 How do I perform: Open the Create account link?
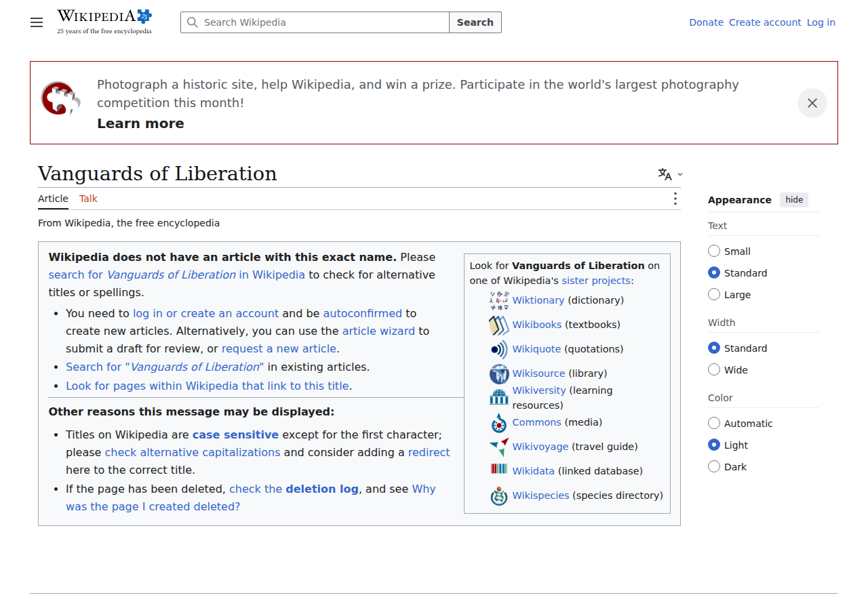pos(765,22)
